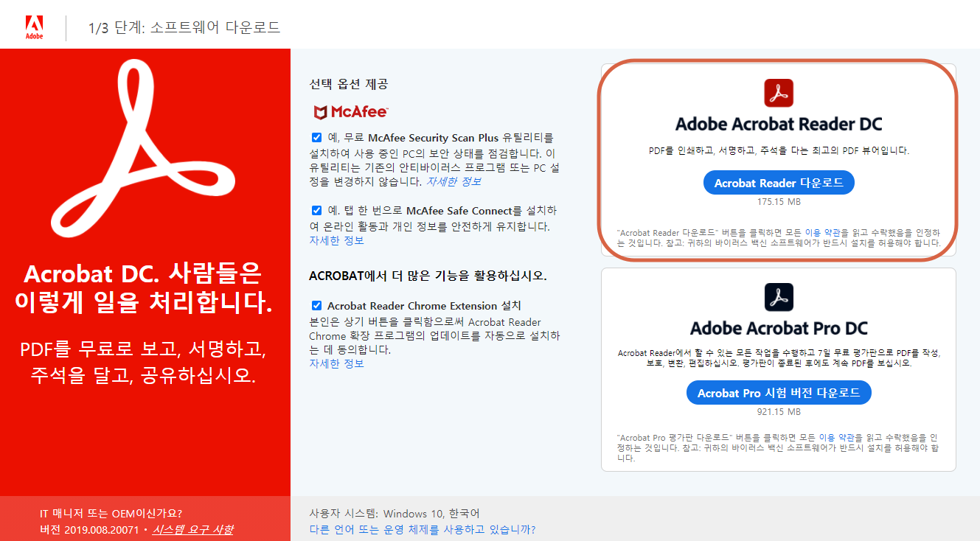
Task: Uncheck the McAfee Security Scan Plus checkbox
Action: click(x=316, y=137)
